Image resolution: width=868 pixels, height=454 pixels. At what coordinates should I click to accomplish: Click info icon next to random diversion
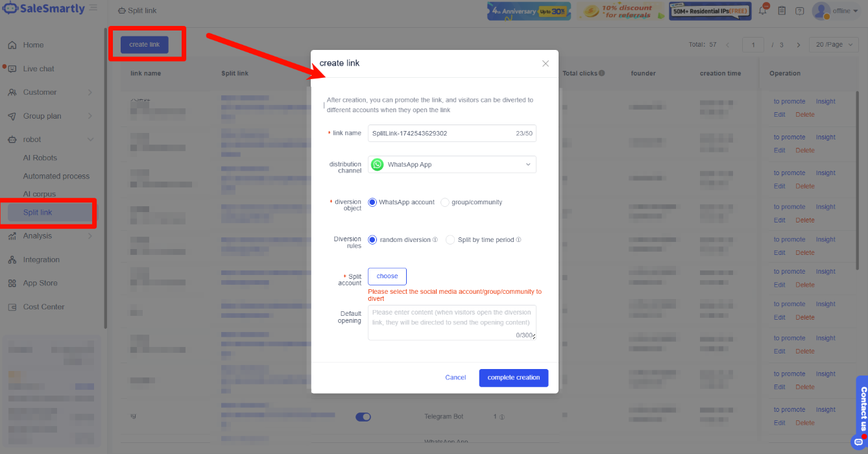(x=435, y=240)
